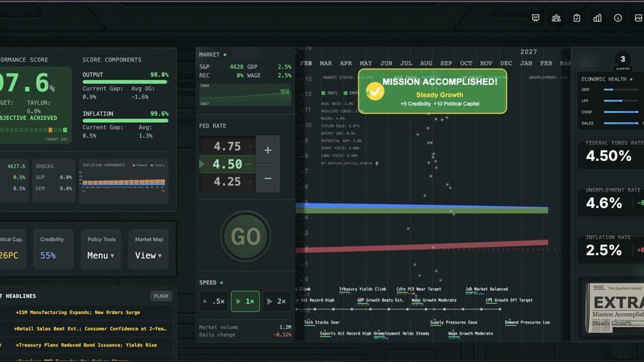Switch playback speed to 2x

pyautogui.click(x=276, y=301)
